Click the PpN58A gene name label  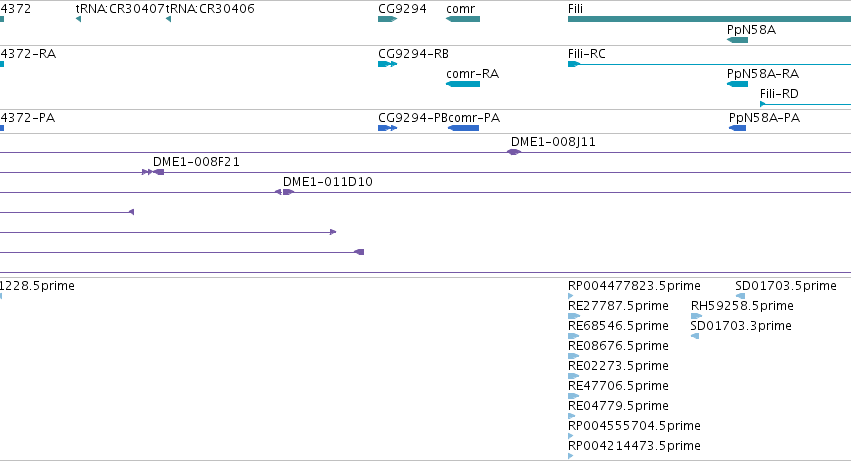click(752, 29)
